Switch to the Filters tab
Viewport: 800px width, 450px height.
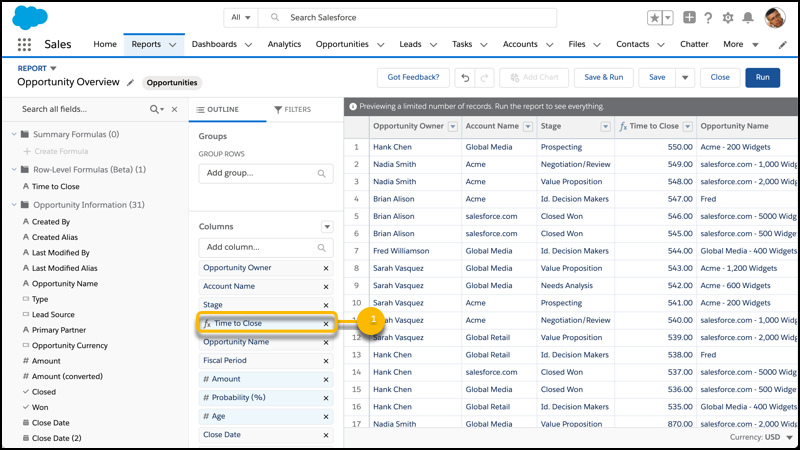[292, 109]
